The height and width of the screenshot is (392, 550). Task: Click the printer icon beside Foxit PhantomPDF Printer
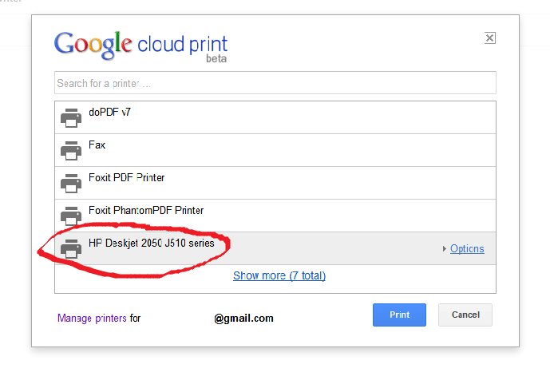(x=71, y=216)
